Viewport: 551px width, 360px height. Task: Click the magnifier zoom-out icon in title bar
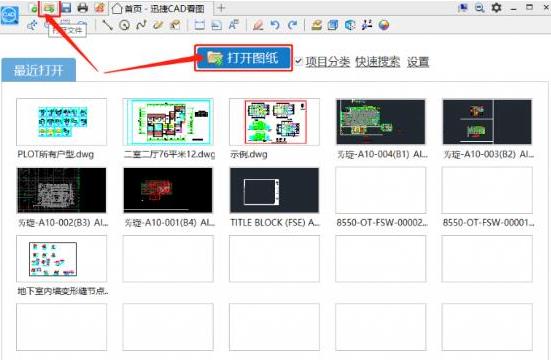tap(480, 8)
